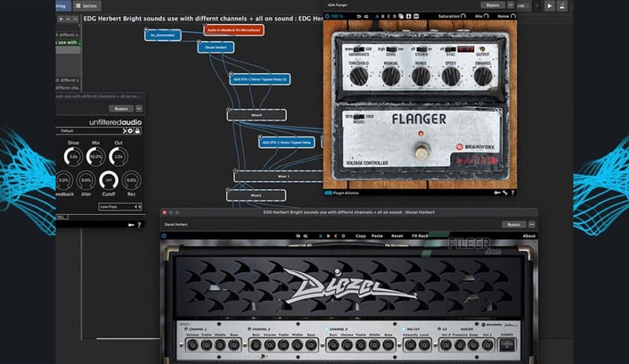Click Paste in the Diezel Herbert toolbar
This screenshot has width=629, height=364.
point(377,235)
